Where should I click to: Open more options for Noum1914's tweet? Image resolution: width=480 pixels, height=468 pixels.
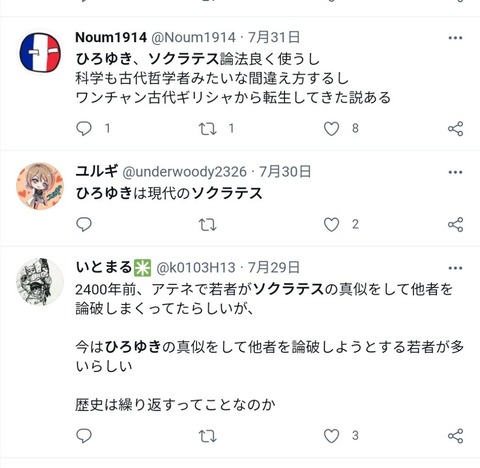pos(455,38)
